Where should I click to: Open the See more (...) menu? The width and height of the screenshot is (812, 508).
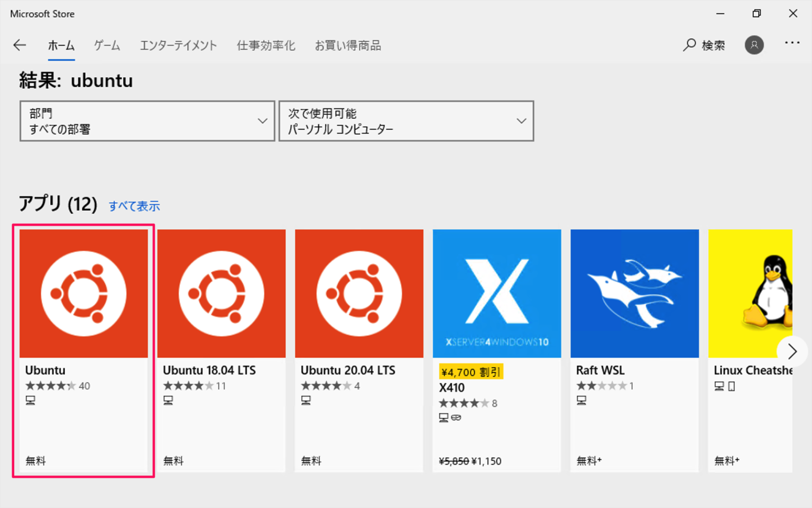(792, 44)
